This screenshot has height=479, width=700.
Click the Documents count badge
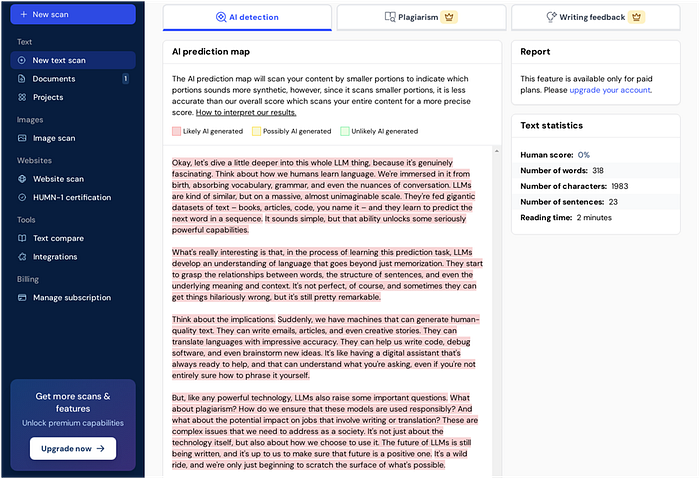click(125, 78)
